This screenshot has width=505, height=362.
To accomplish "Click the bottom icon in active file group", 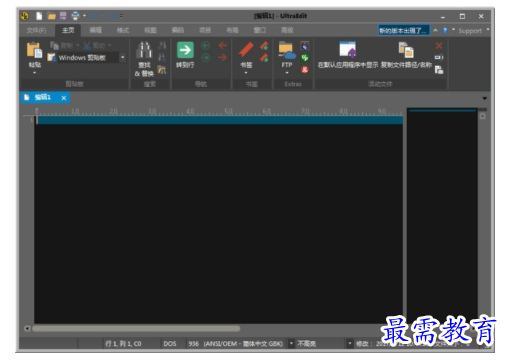I will pos(439,70).
